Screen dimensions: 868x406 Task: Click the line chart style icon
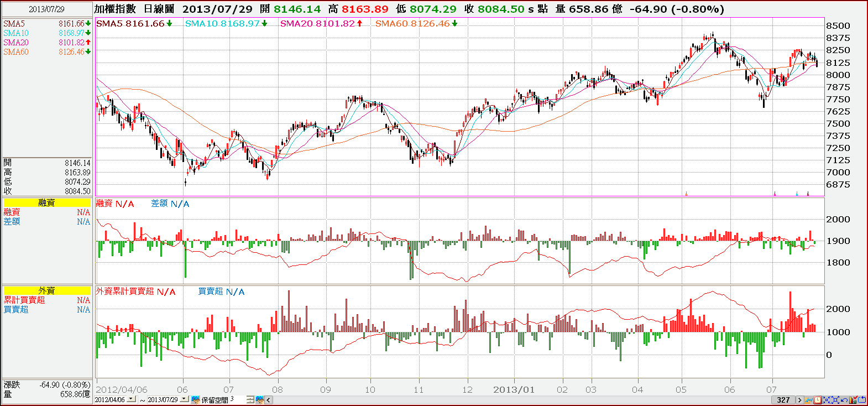tap(808, 400)
